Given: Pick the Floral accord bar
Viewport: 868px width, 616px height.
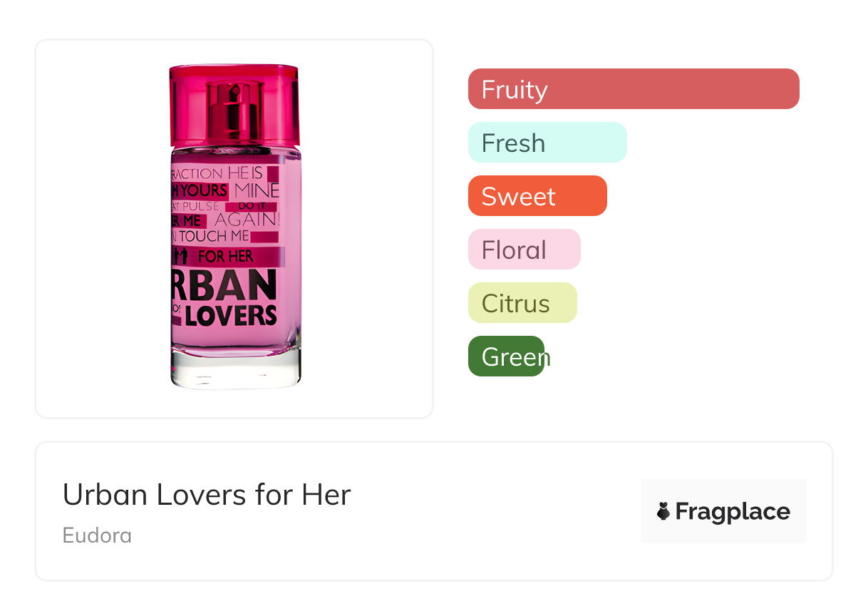Looking at the screenshot, I should tap(524, 250).
